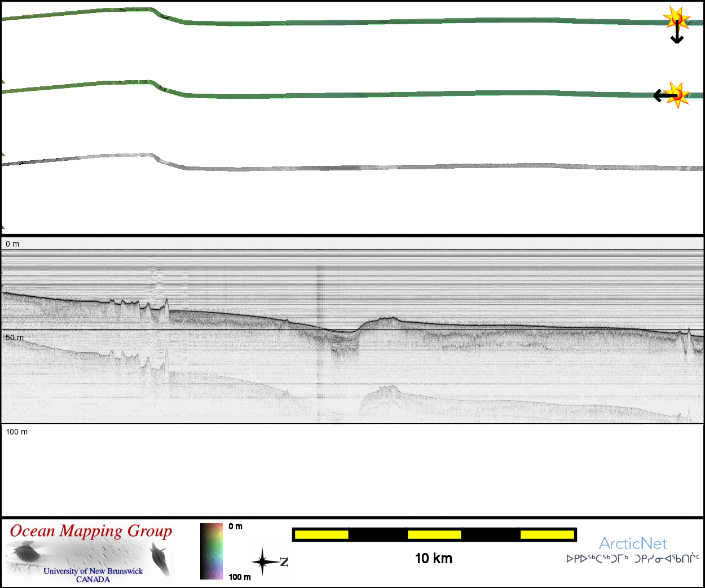This screenshot has height=588, width=705.
Task: Click the 100 m label below the profile
Action: coord(17,432)
